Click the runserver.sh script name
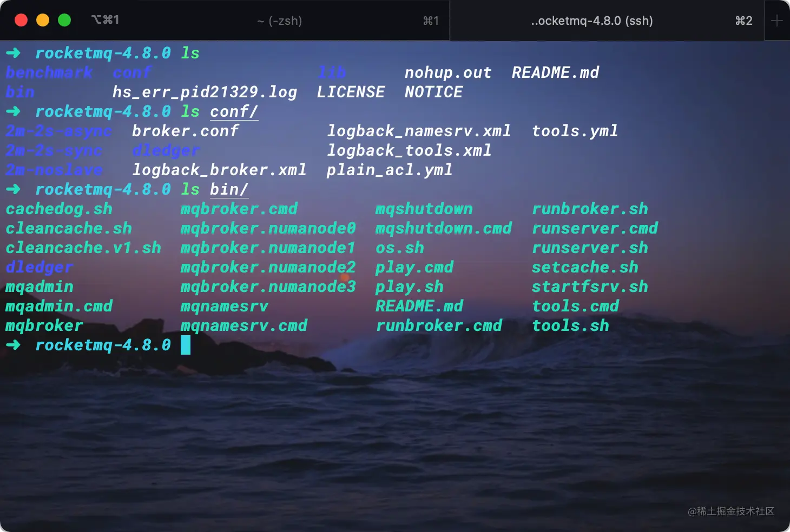This screenshot has height=532, width=790. point(590,248)
